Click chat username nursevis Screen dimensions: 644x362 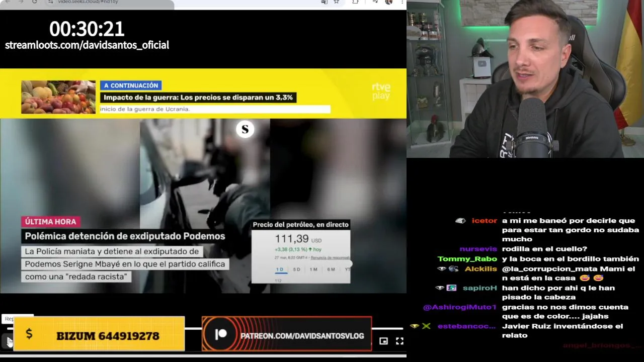click(x=478, y=249)
